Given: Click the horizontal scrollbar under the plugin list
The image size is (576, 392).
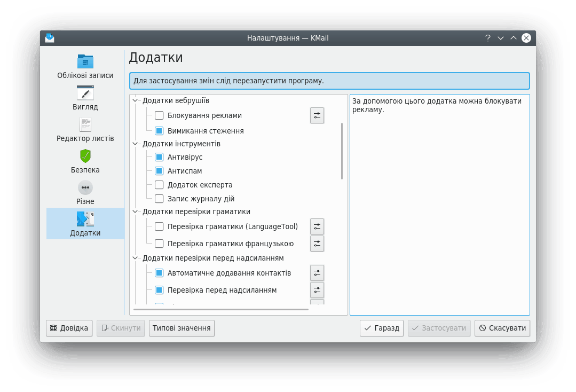Looking at the screenshot, I should pyautogui.click(x=220, y=309).
